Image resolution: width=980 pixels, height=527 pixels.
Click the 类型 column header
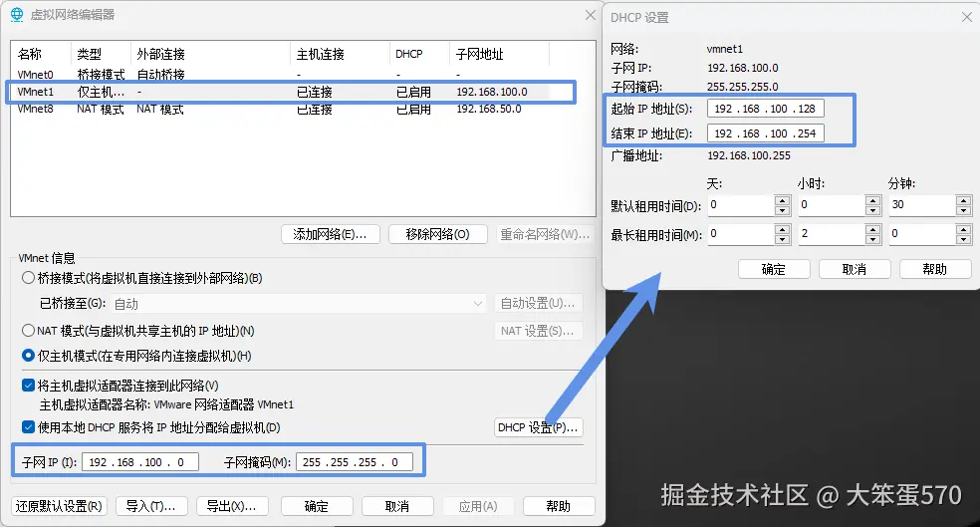102,55
